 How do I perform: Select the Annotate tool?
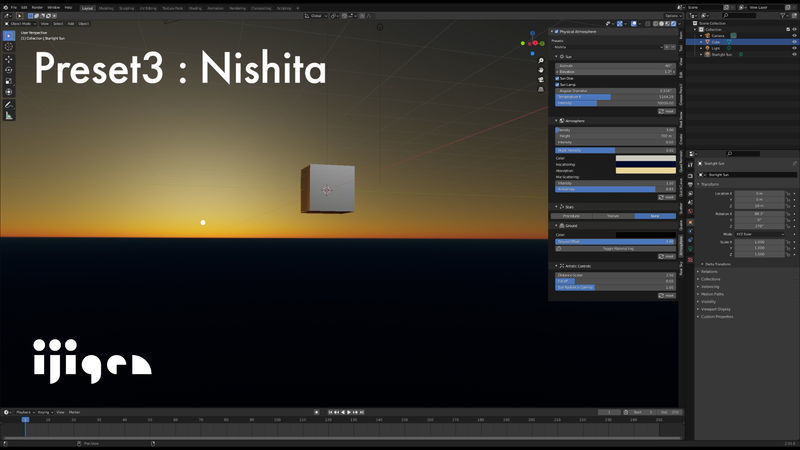pyautogui.click(x=9, y=105)
